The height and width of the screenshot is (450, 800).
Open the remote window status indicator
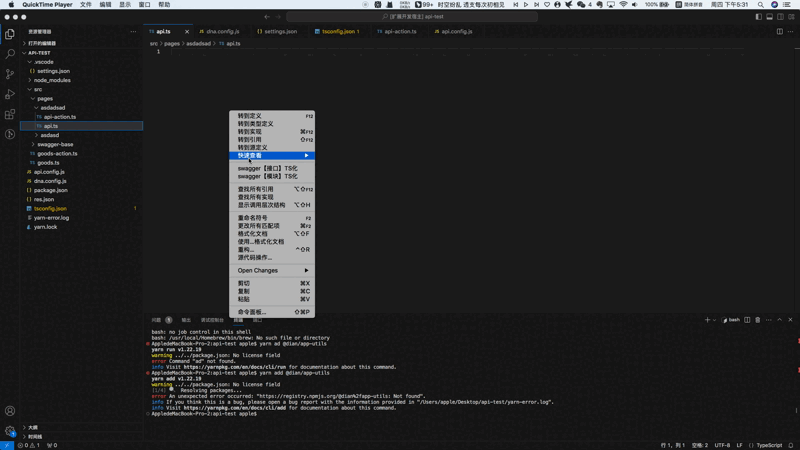[7, 445]
